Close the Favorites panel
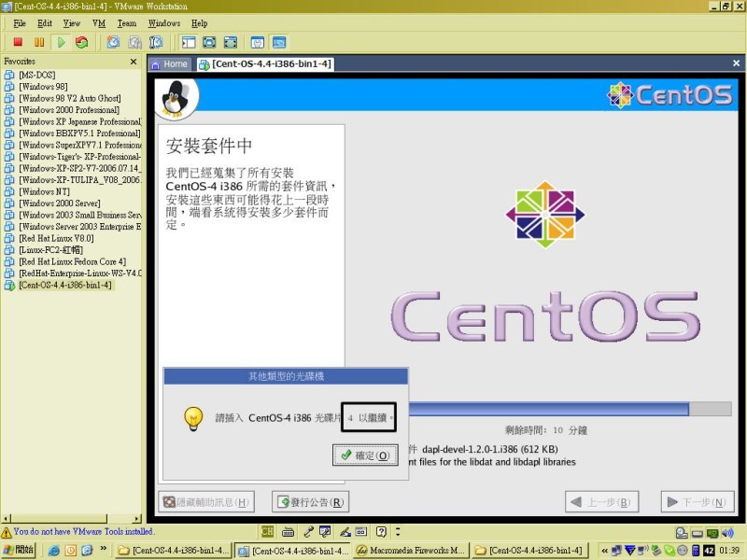 pyautogui.click(x=134, y=62)
